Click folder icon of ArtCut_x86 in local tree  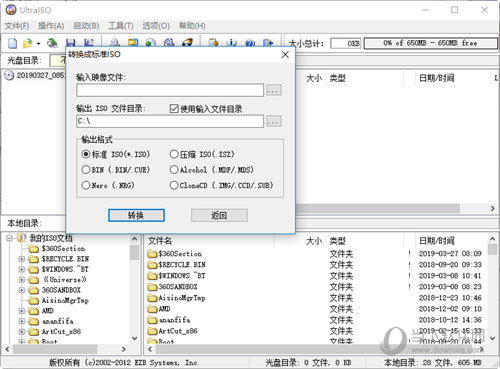[33, 332]
